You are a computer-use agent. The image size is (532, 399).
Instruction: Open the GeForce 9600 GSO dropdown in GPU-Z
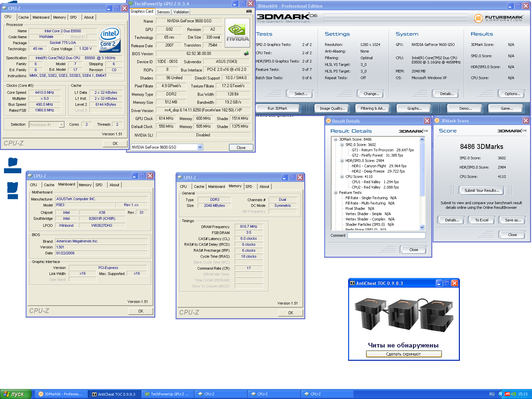click(x=200, y=147)
